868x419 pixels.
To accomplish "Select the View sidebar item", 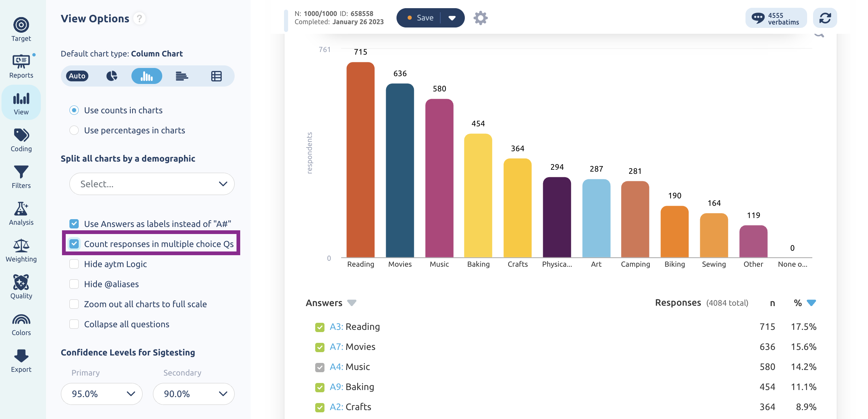I will tap(21, 103).
